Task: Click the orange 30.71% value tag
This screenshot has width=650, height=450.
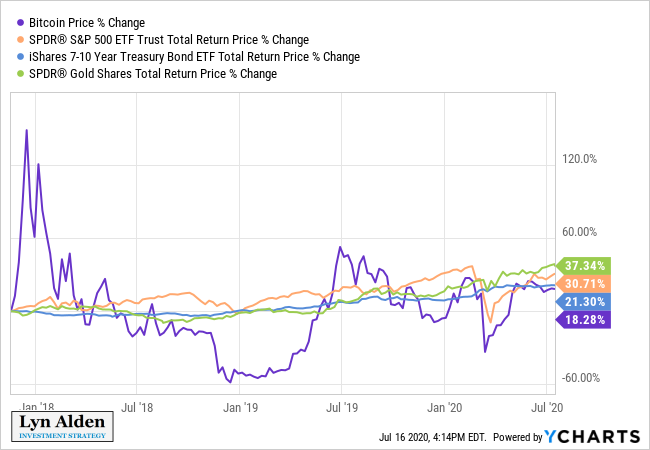Action: point(583,284)
